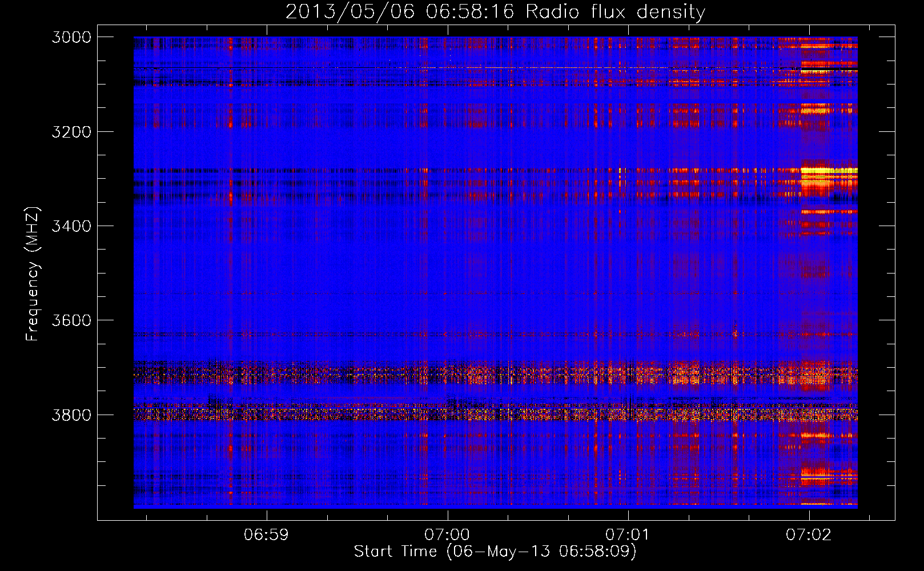The height and width of the screenshot is (571, 924).
Task: Select the 3600 frequency tick label
Action: pos(71,320)
